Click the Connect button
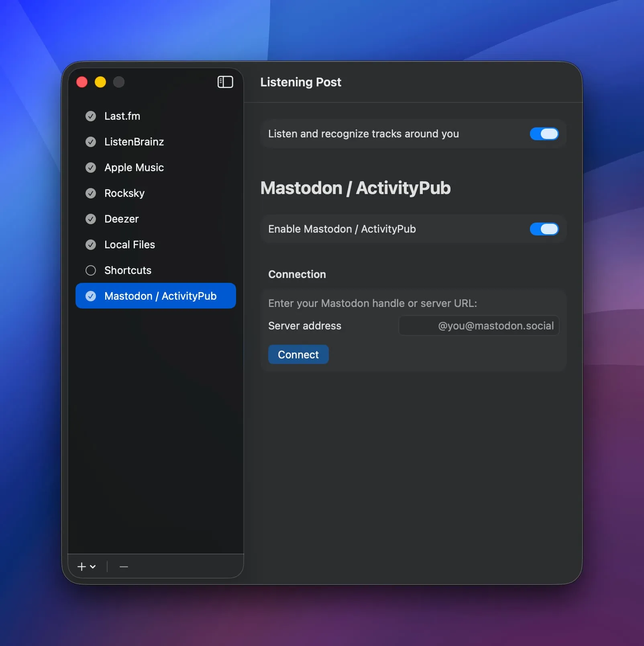 (298, 354)
